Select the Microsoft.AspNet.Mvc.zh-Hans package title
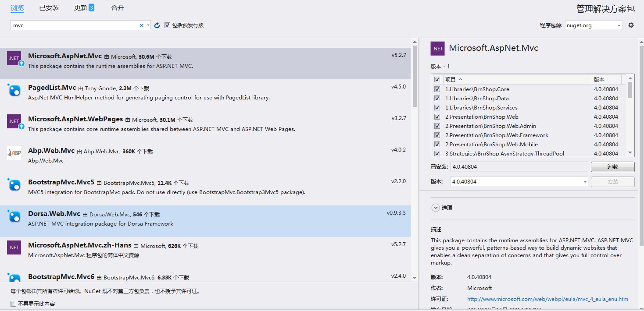The height and width of the screenshot is (311, 644). [80, 245]
